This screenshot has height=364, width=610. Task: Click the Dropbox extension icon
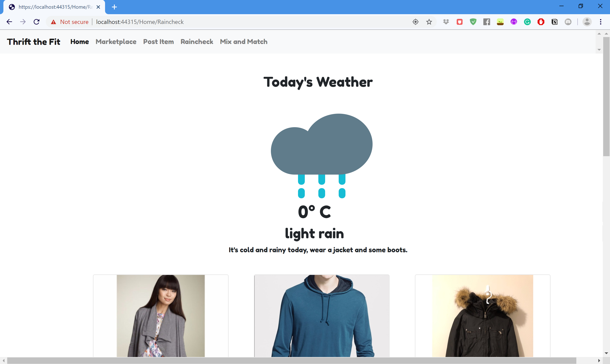(446, 22)
